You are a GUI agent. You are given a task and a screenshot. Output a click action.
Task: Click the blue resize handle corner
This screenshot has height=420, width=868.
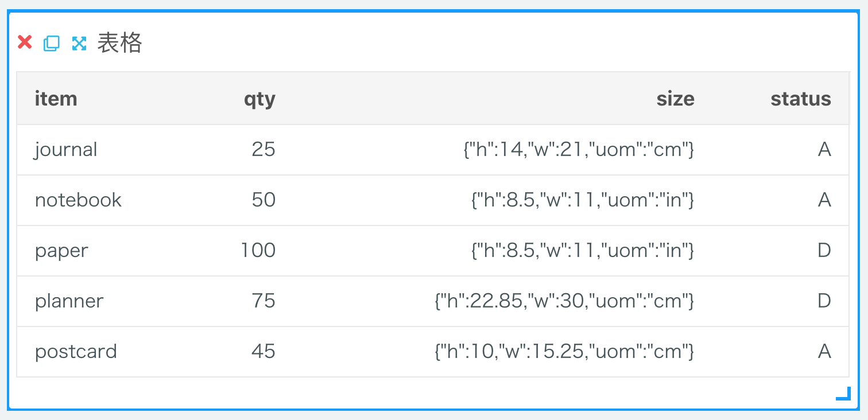point(843,394)
